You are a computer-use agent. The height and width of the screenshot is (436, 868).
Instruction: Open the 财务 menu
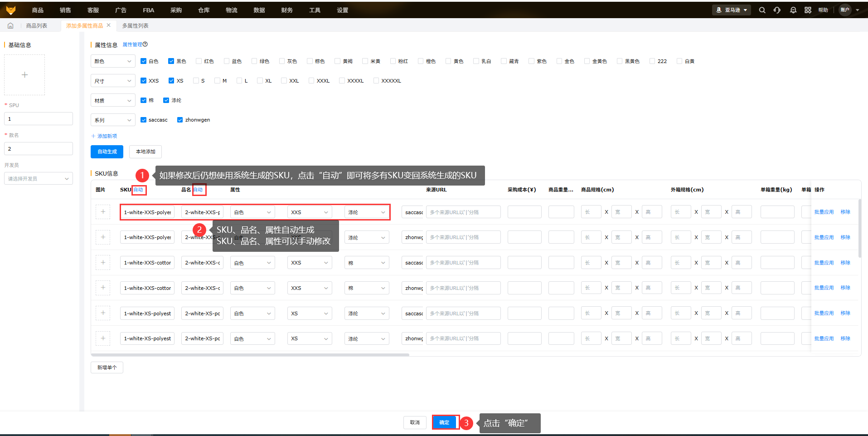pyautogui.click(x=287, y=10)
